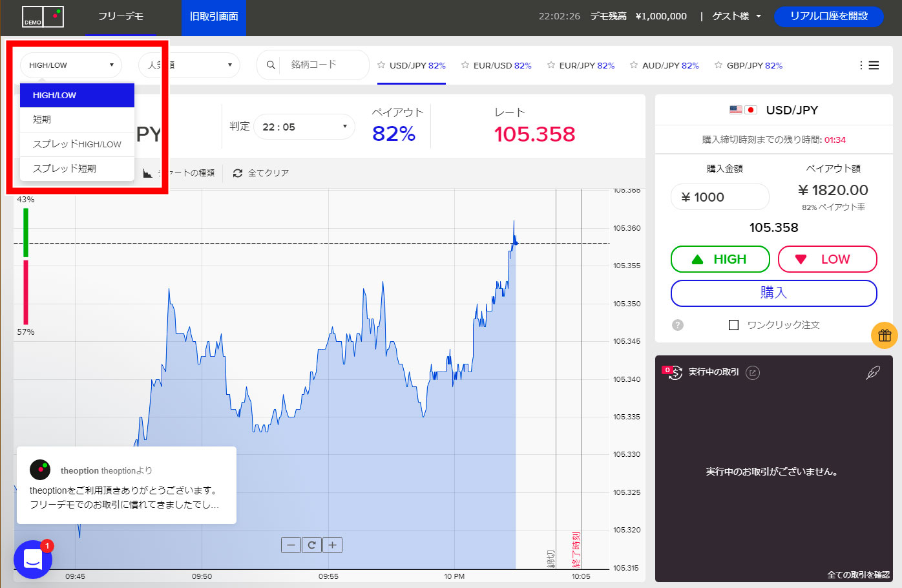Image resolution: width=902 pixels, height=588 pixels.
Task: Open chart type チャートの種類 selector
Action: pos(179,173)
